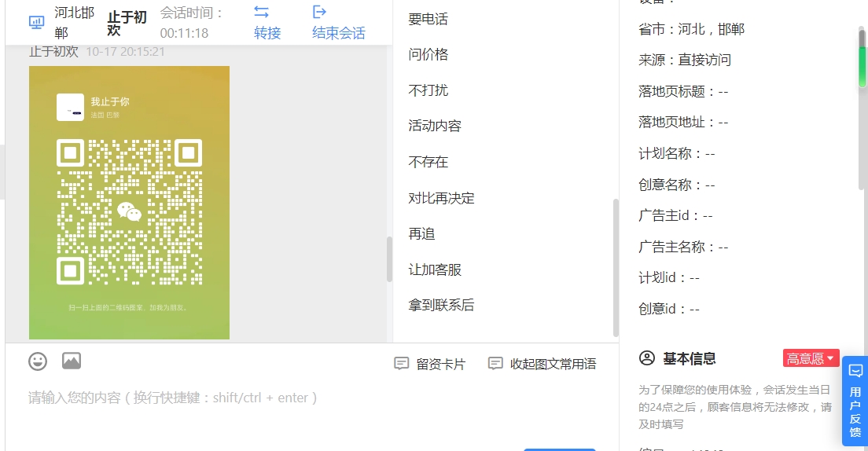
Task: Click the 落地页地址 field
Action: coord(683,122)
